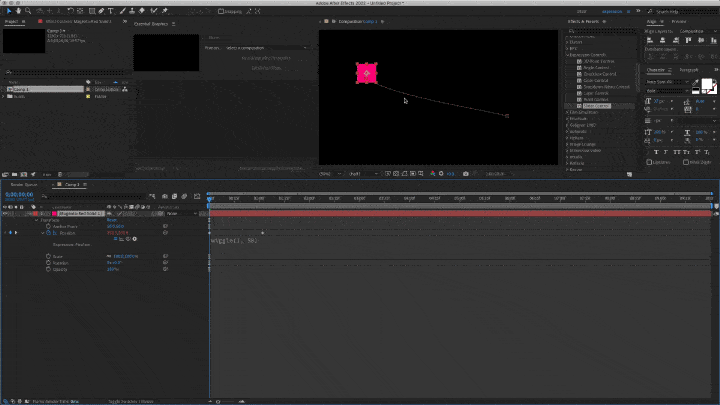Click the expression pick whip icon
Image resolution: width=720 pixels, height=405 pixels.
(128, 239)
